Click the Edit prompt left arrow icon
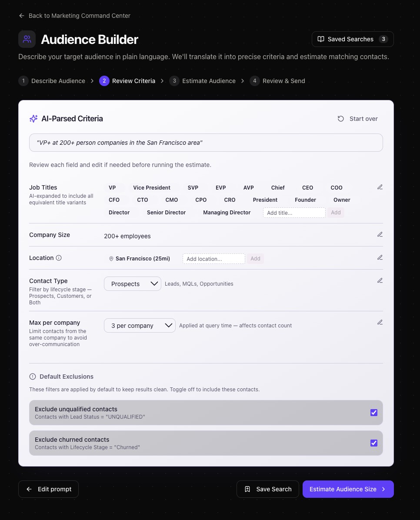Image resolution: width=420 pixels, height=520 pixels. coord(29,489)
